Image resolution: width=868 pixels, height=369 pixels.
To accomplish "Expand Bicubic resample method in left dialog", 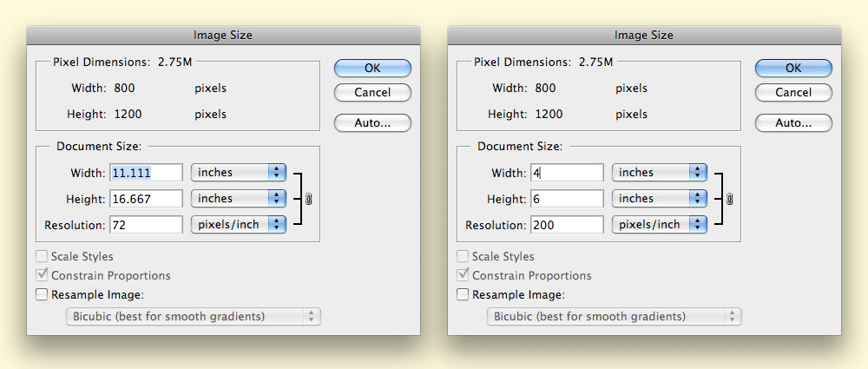I will [194, 316].
